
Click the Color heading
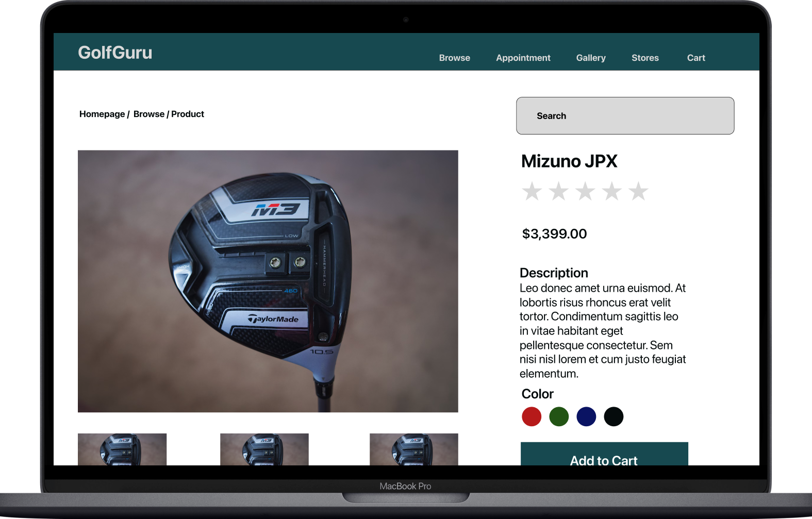[537, 394]
